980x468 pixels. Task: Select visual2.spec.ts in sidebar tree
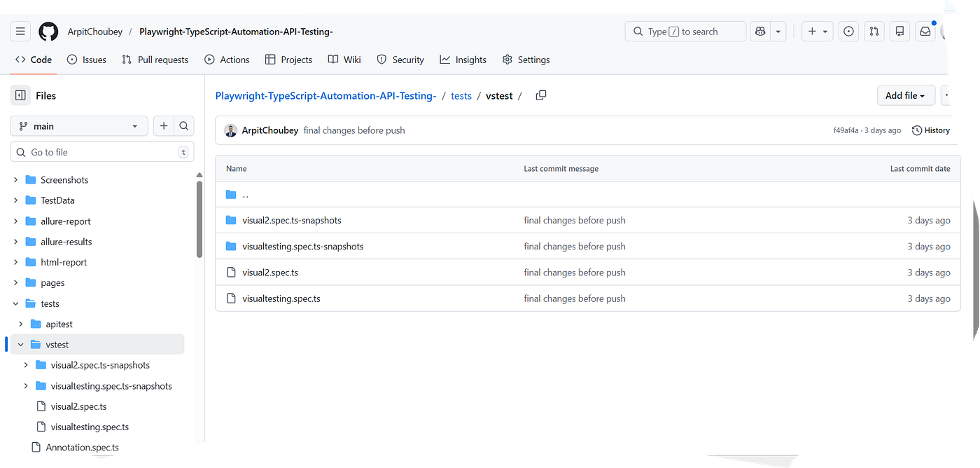[x=79, y=406]
